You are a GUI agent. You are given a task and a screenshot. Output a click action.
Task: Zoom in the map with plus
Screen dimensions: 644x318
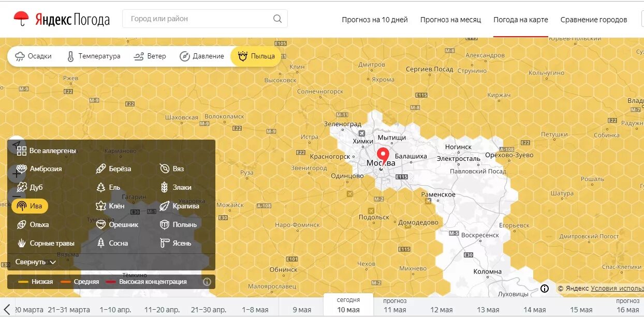(17, 174)
